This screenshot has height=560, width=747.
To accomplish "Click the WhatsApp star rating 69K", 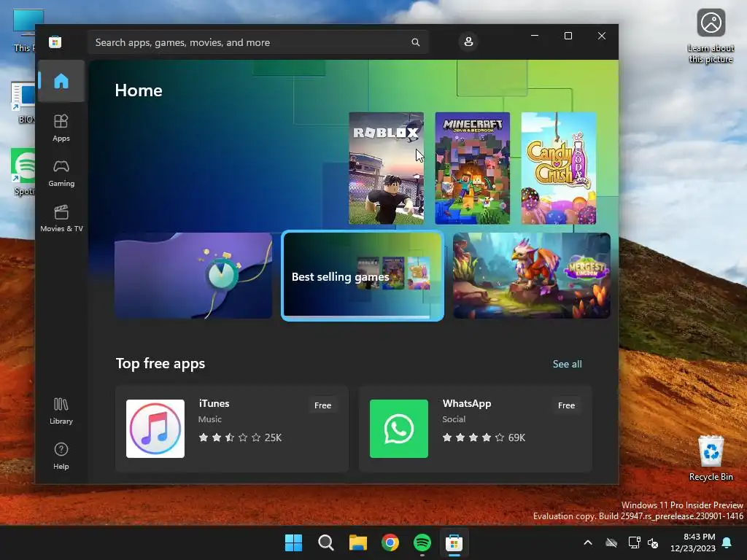I will (x=484, y=437).
